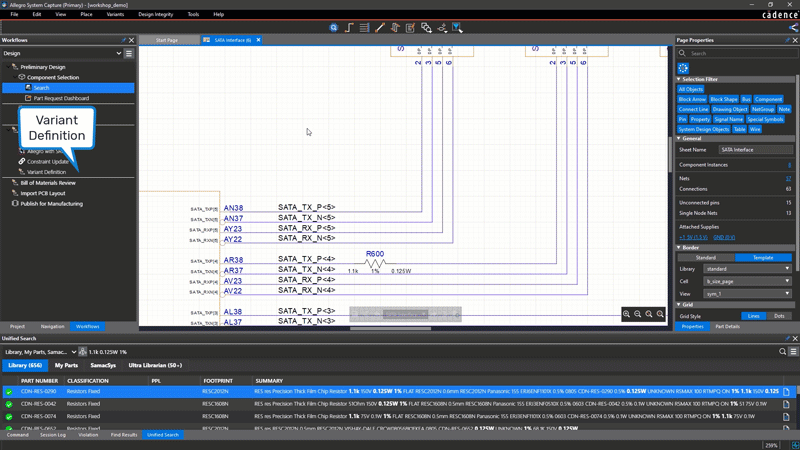The height and width of the screenshot is (450, 800).
Task: Switch to the My Parts tab
Action: 66,365
